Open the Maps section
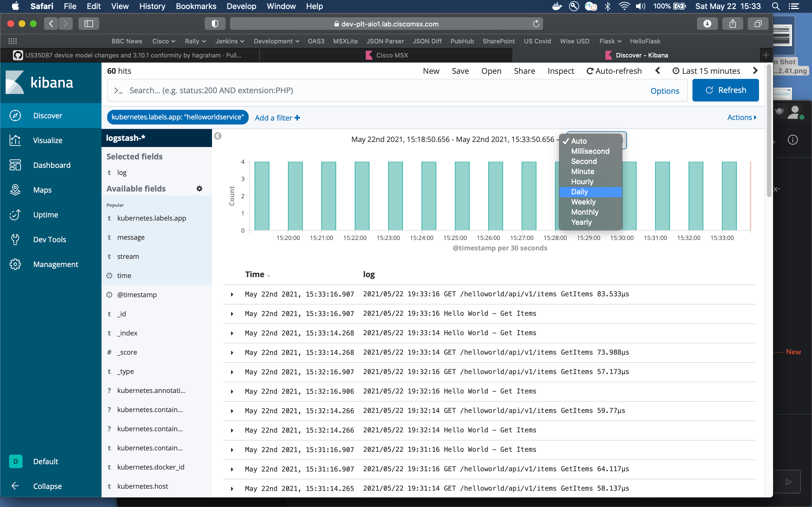This screenshot has height=507, width=812. 42,190
